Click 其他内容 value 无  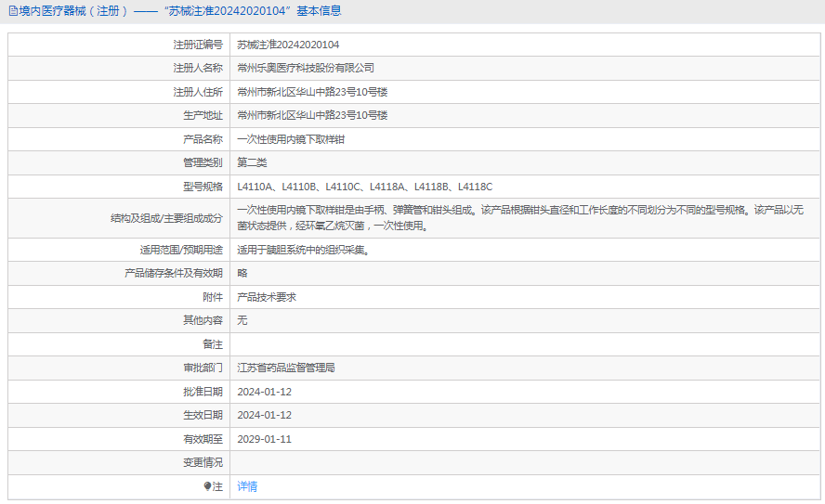(242, 320)
